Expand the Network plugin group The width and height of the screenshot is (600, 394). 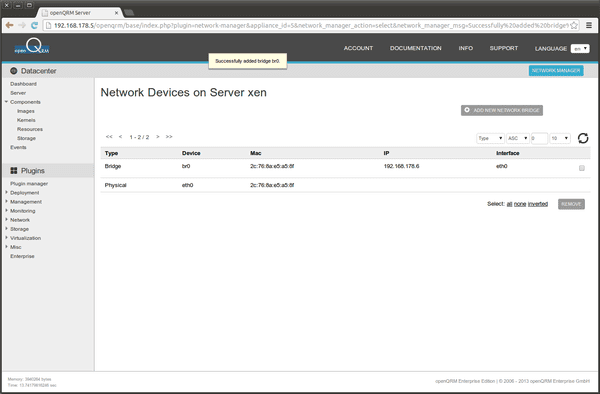[6, 220]
